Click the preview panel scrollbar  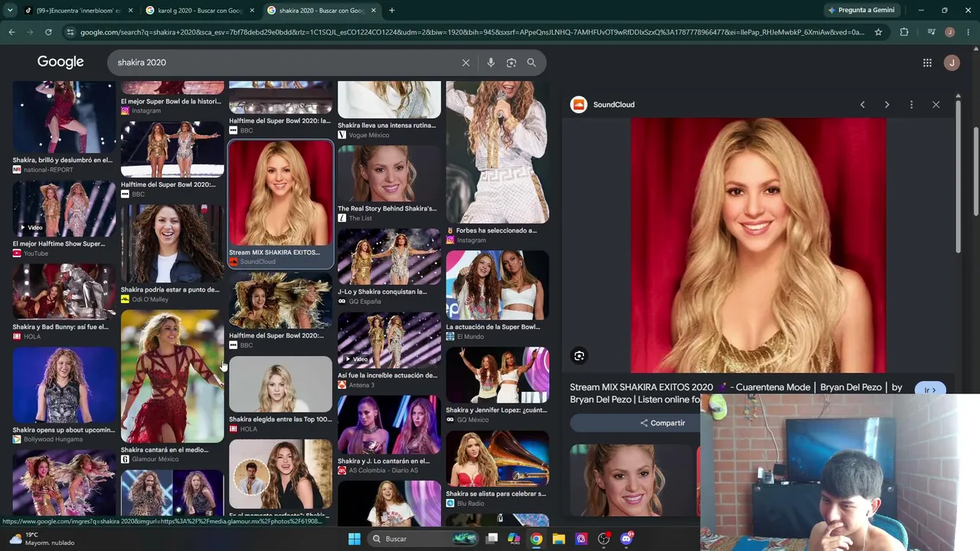(958, 178)
